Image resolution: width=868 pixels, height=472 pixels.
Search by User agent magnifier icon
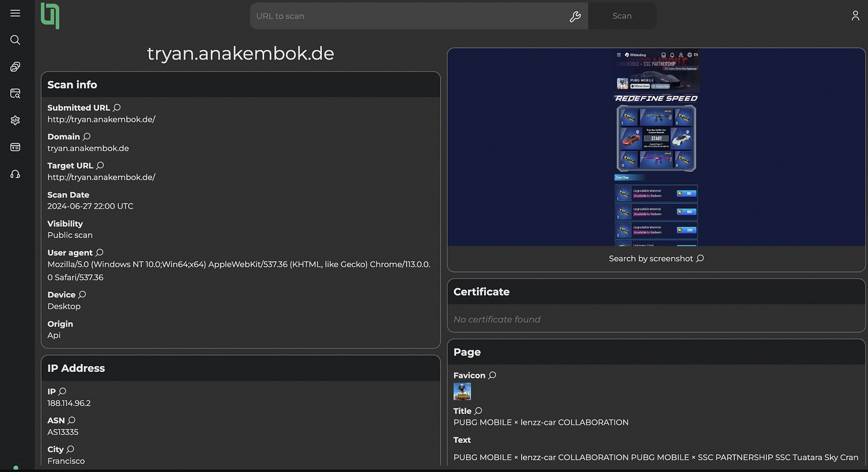tap(100, 252)
